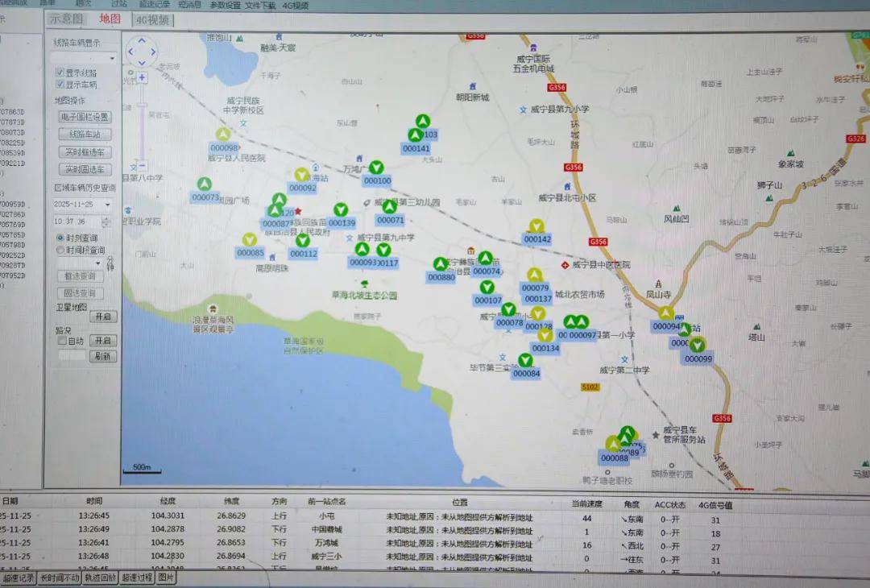Select bus marker 000073 on the map
870x588 pixels.
(205, 184)
